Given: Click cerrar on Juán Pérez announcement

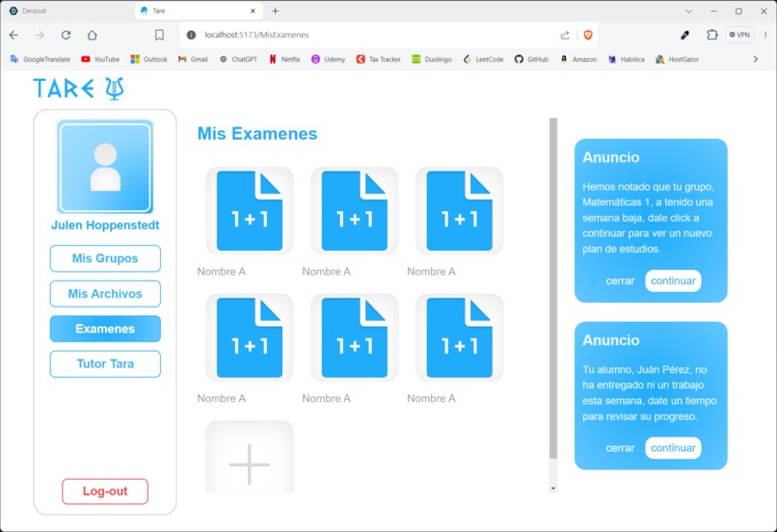Looking at the screenshot, I should tap(620, 448).
